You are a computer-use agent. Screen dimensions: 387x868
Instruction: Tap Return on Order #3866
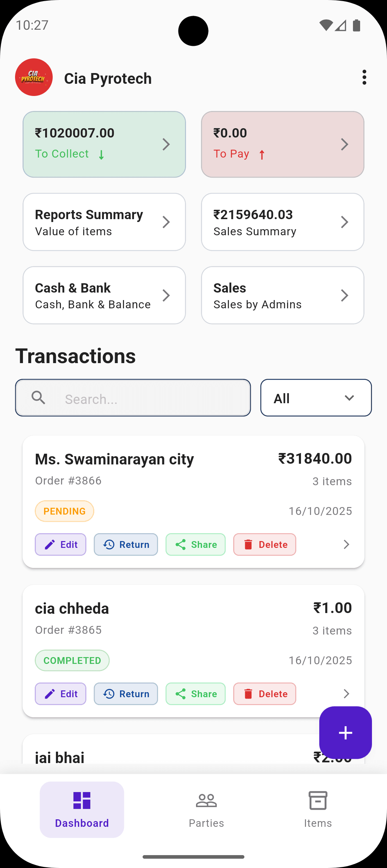tap(126, 545)
